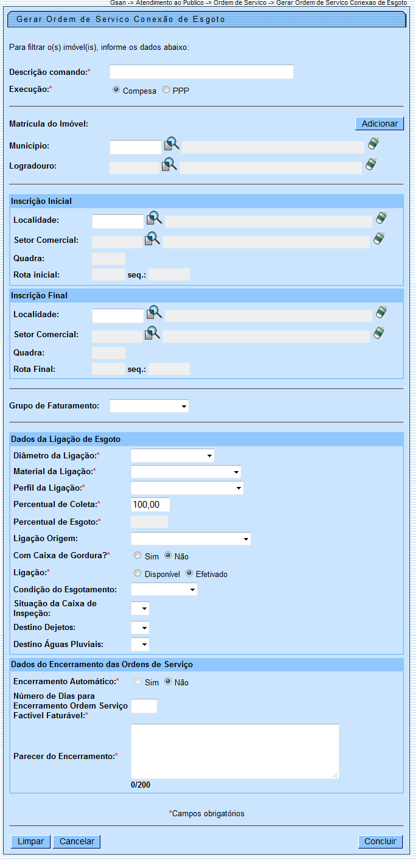Select Sim for Encerramento Automático
The image size is (418, 868).
(138, 682)
